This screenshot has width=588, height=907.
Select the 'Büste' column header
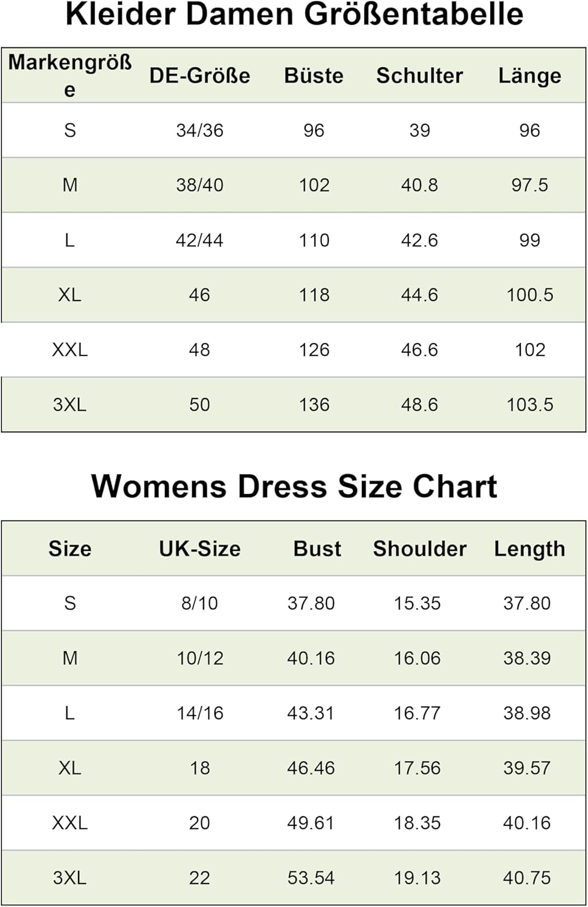click(314, 76)
